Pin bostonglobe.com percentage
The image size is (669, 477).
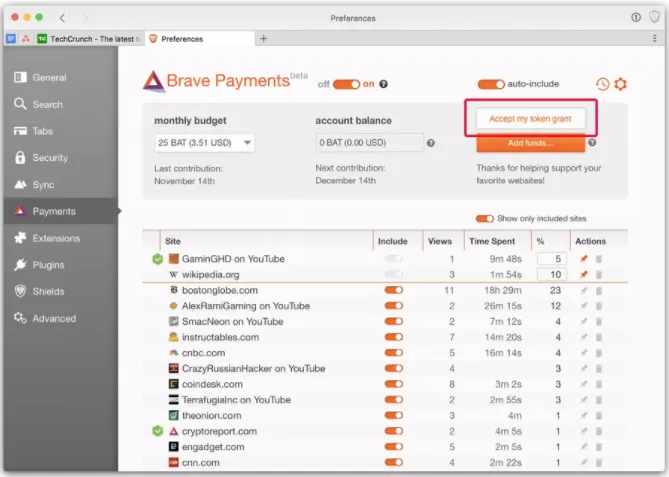coord(584,291)
